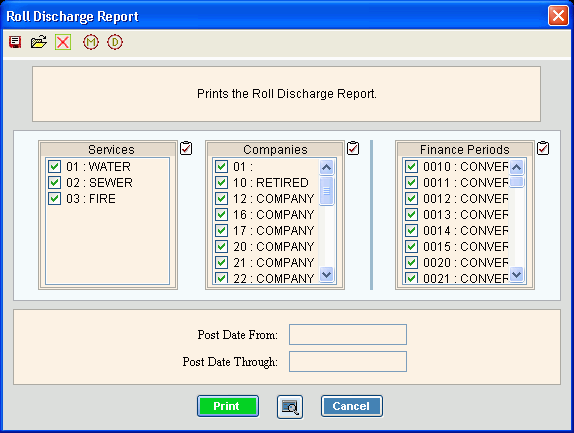Toggle the 0013 : CONVER finance period checkbox
The width and height of the screenshot is (574, 433).
click(x=411, y=214)
